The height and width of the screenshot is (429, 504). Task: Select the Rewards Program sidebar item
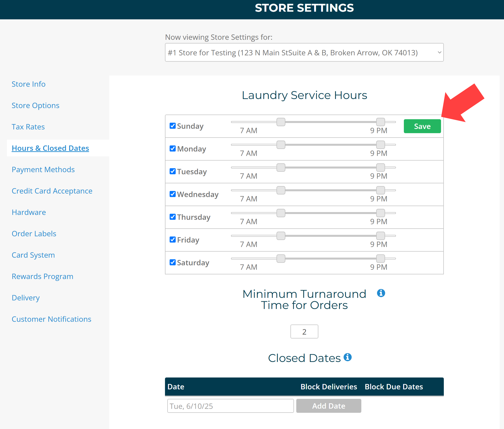tap(42, 276)
